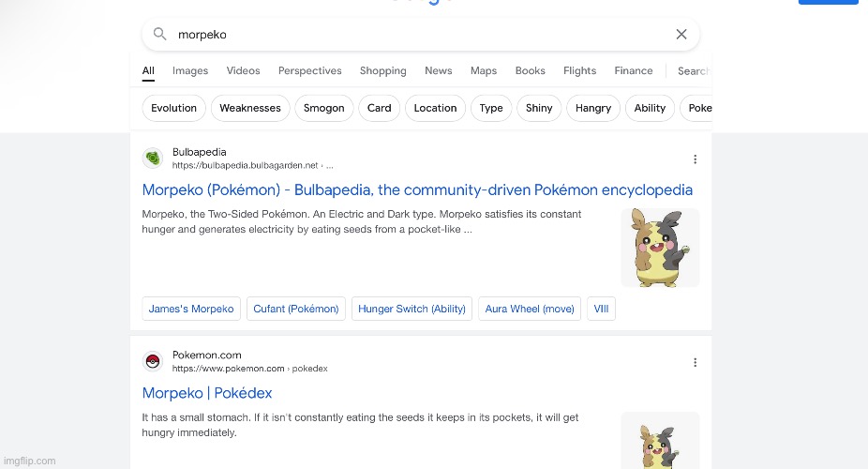868x469 pixels.
Task: Click inside the morpeko search field
Action: (x=412, y=35)
